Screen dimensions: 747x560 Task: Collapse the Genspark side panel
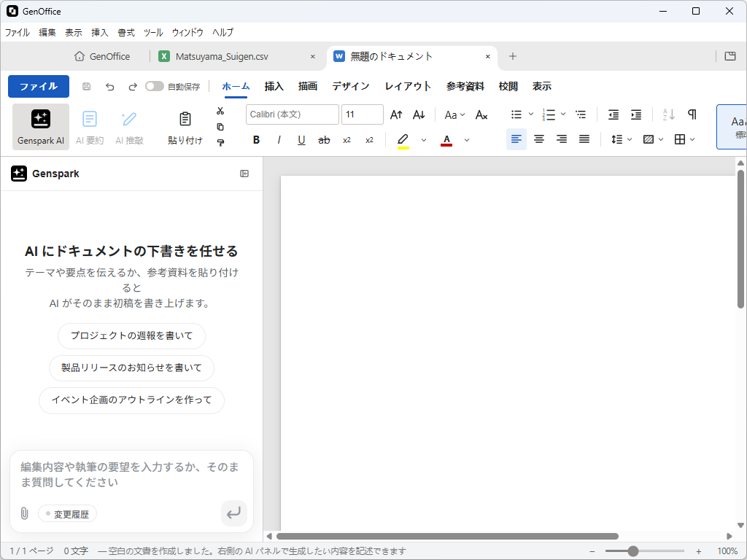pos(244,174)
